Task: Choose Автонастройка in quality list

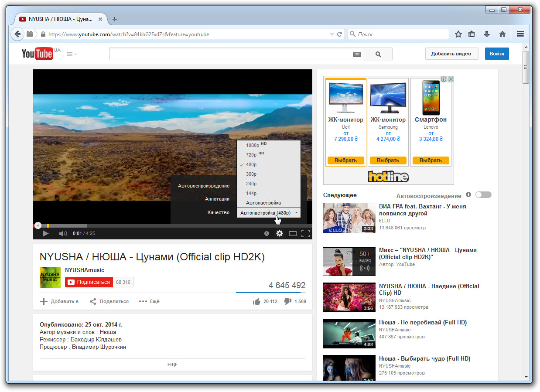Action: pyautogui.click(x=269, y=203)
